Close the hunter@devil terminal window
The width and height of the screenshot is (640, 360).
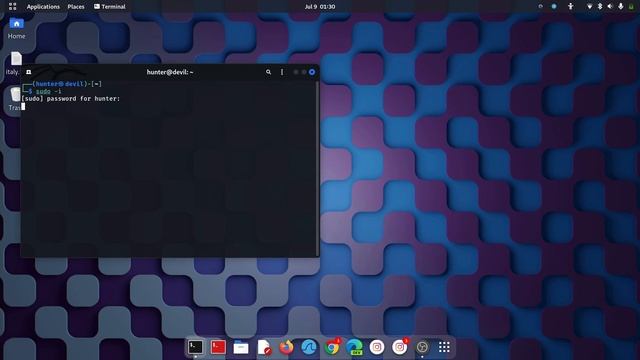[312, 72]
